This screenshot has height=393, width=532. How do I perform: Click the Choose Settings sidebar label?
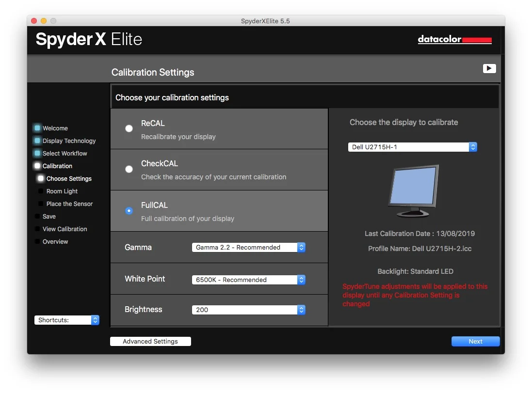69,178
